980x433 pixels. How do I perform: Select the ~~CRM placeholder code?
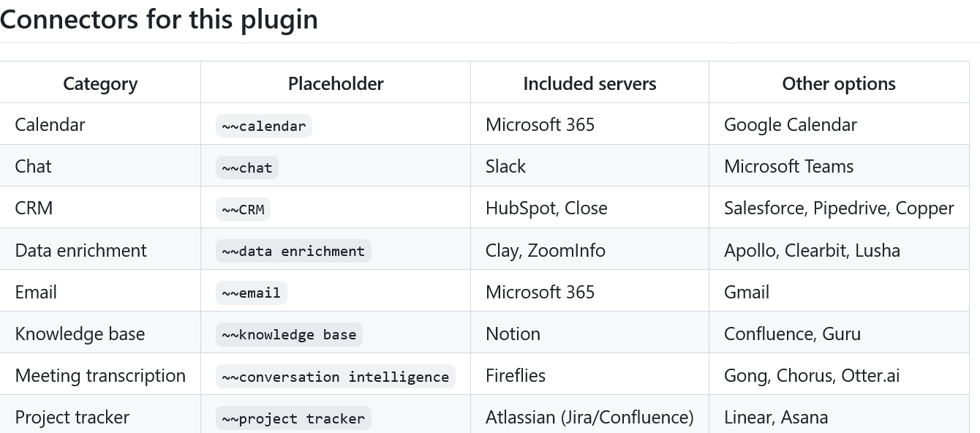243,209
